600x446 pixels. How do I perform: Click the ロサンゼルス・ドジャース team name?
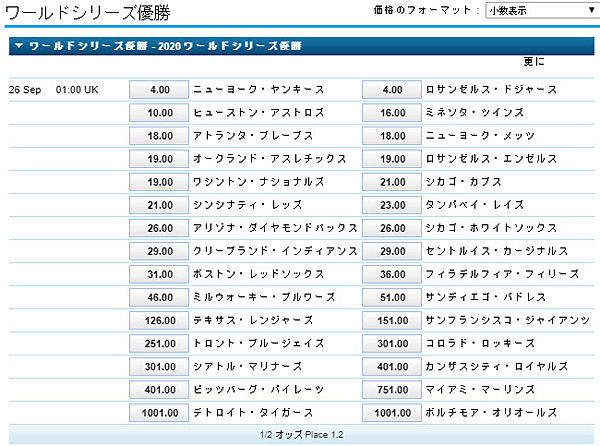(491, 90)
